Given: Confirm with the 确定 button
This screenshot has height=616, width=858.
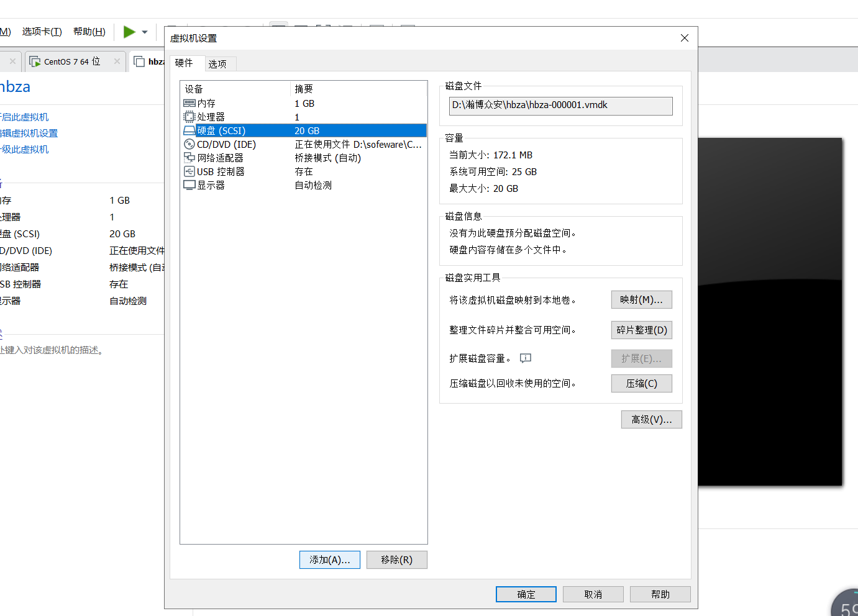Looking at the screenshot, I should 526,594.
